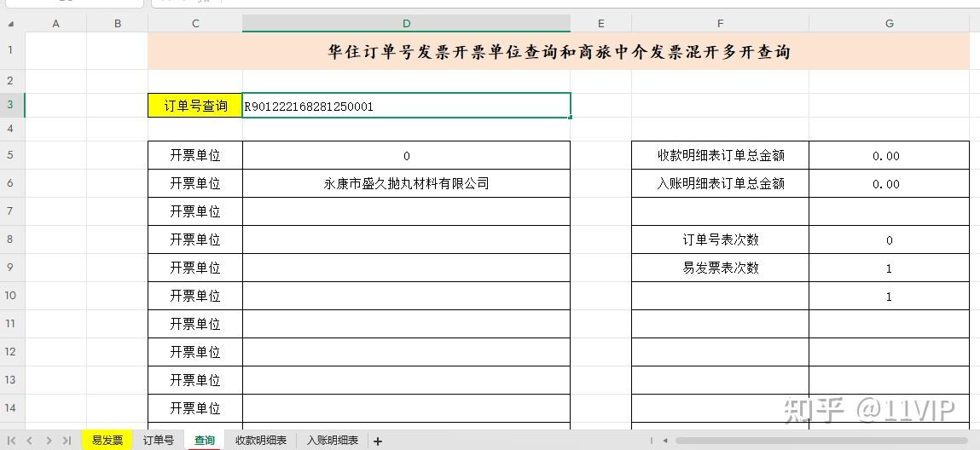This screenshot has height=450, width=980.
Task: Click the value 1 in cell G10
Action: coord(890,297)
